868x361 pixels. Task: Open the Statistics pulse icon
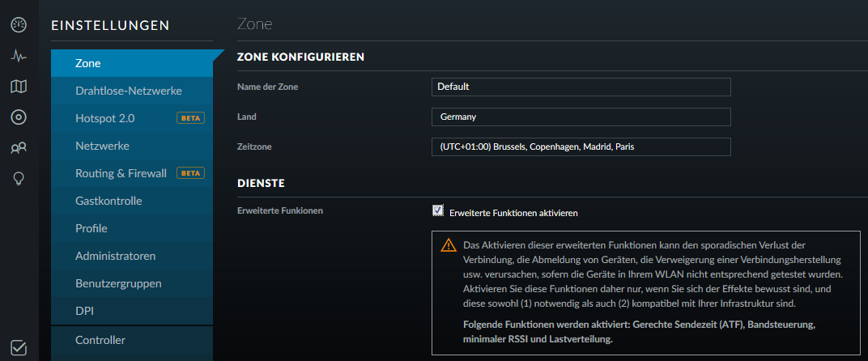pos(19,56)
